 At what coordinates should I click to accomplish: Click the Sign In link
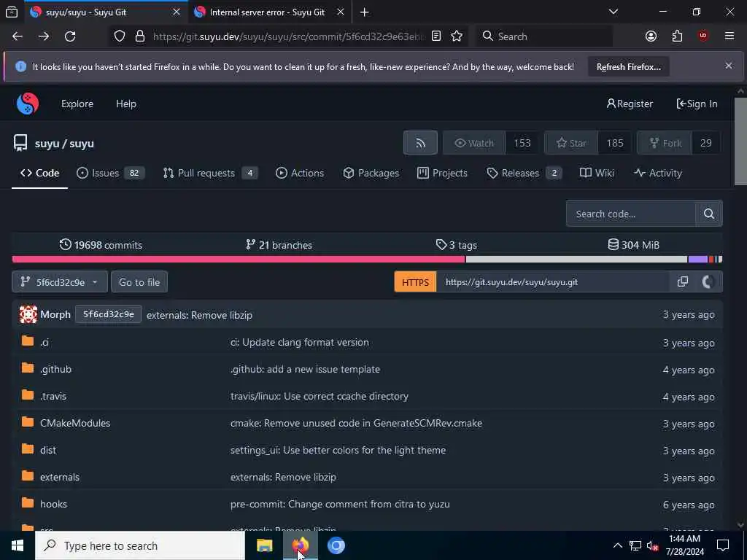pos(697,104)
